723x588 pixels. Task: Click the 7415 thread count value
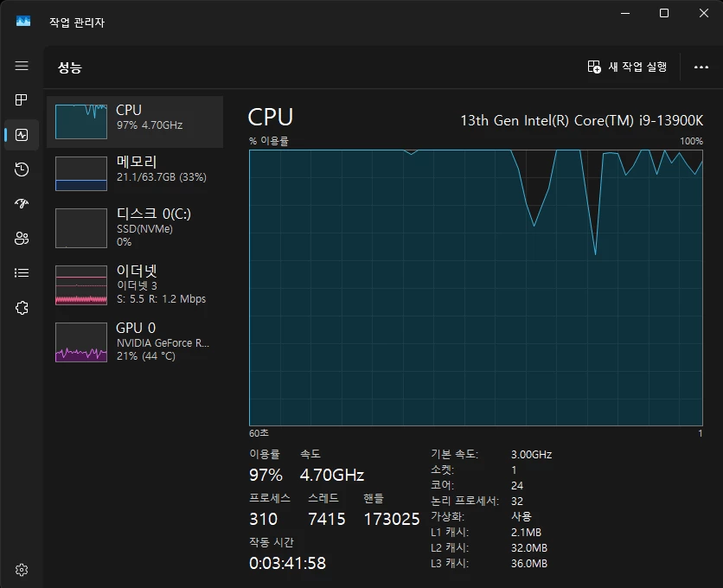pos(326,520)
